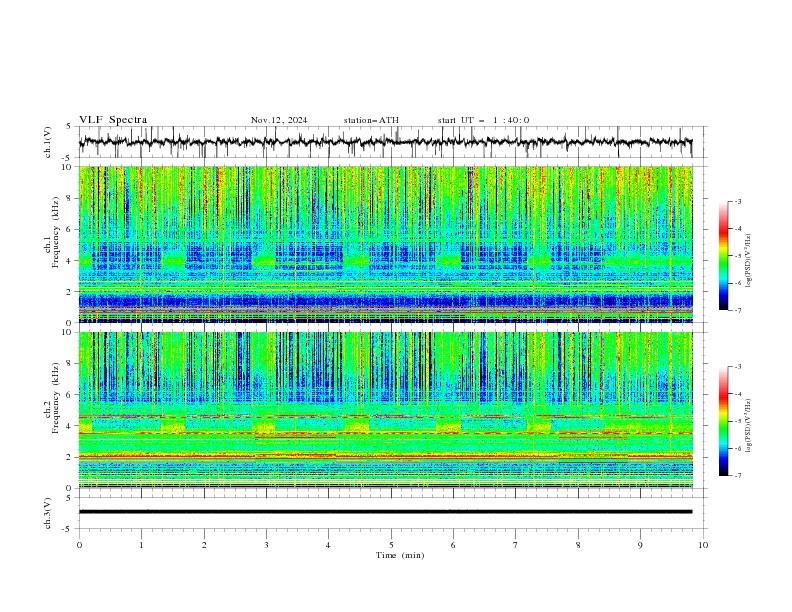Click the "start UT = 1:40:0" label
The width and height of the screenshot is (792, 612).
click(483, 120)
